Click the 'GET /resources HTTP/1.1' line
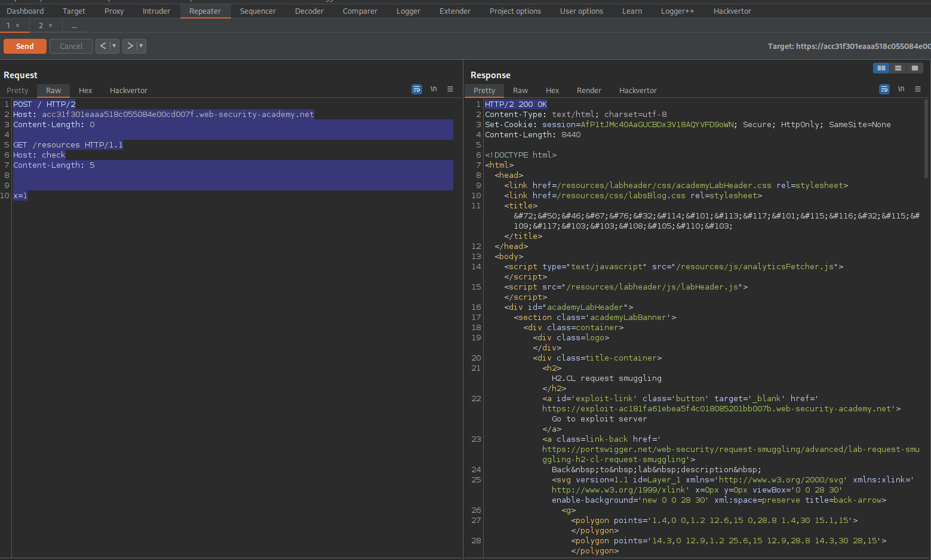This screenshot has height=560, width=931. [68, 144]
